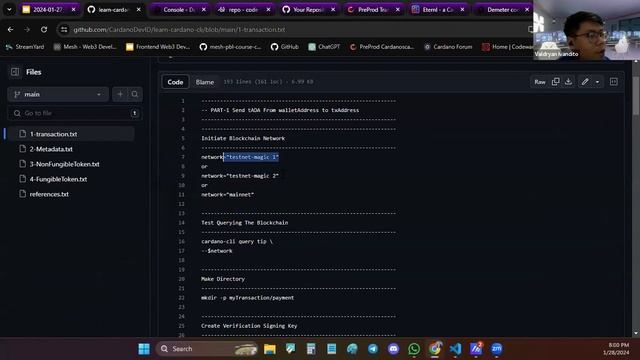Select line 7 network="testnet-magic 1" text
Screen dimensions: 640x360
point(240,157)
